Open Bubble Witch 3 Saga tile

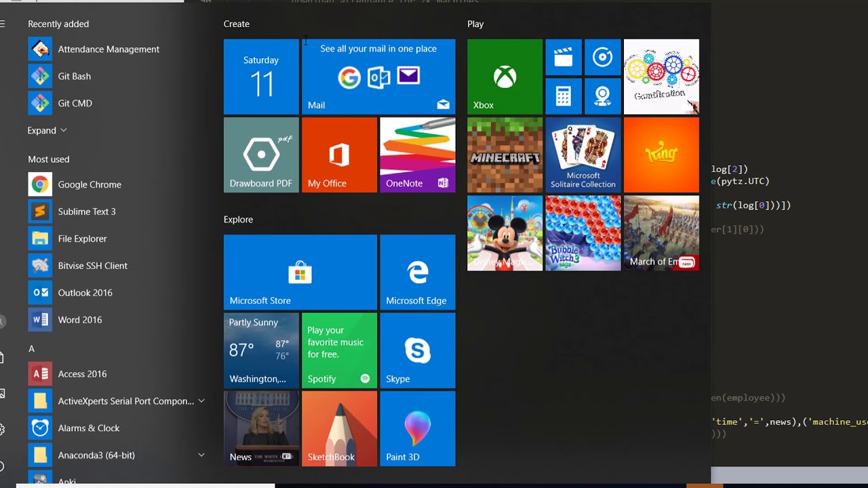click(x=583, y=233)
